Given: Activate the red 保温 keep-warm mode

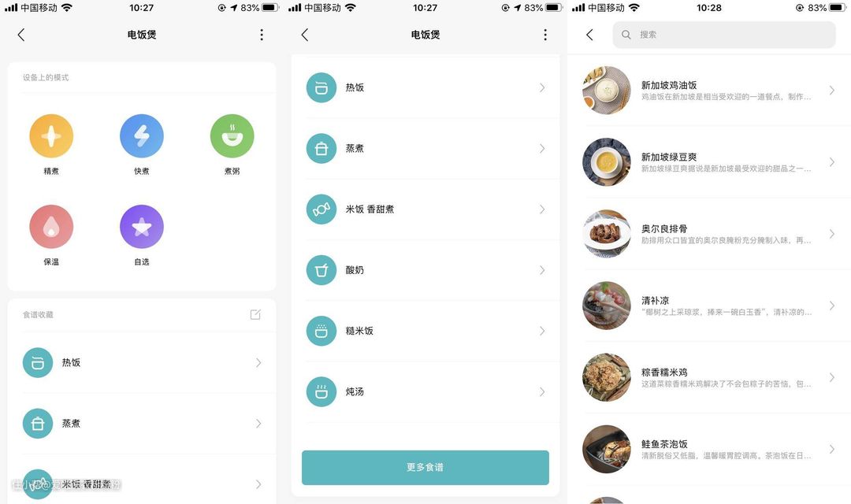Looking at the screenshot, I should 51,226.
